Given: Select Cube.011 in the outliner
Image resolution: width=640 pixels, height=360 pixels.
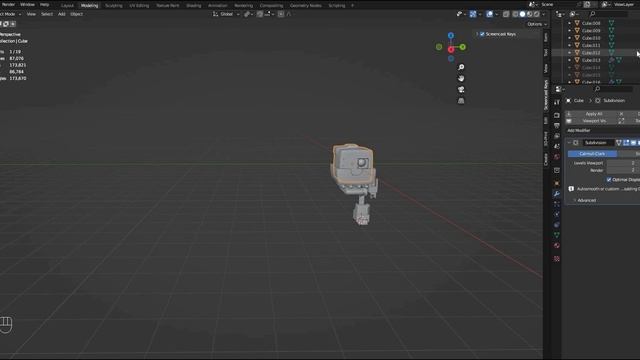Looking at the screenshot, I should [x=591, y=45].
